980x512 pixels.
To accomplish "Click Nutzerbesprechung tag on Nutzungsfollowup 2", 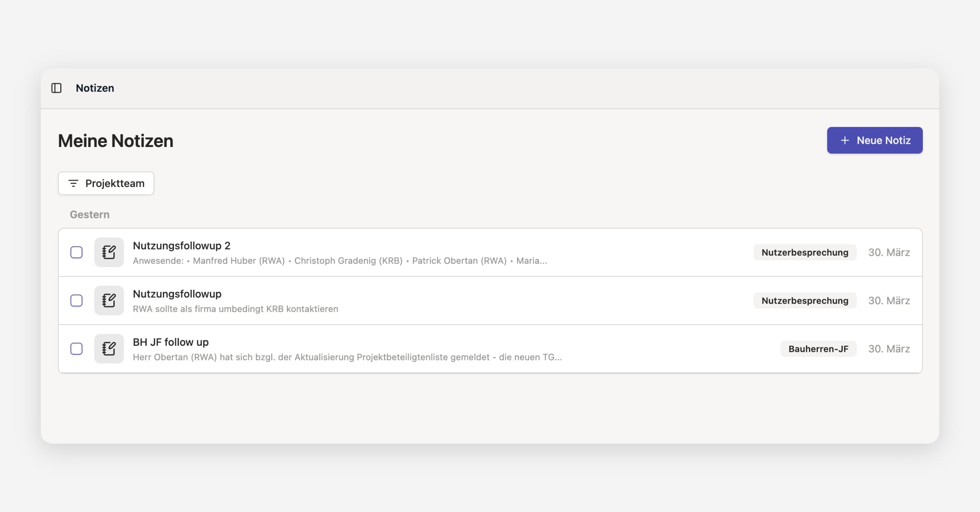I will pyautogui.click(x=804, y=252).
